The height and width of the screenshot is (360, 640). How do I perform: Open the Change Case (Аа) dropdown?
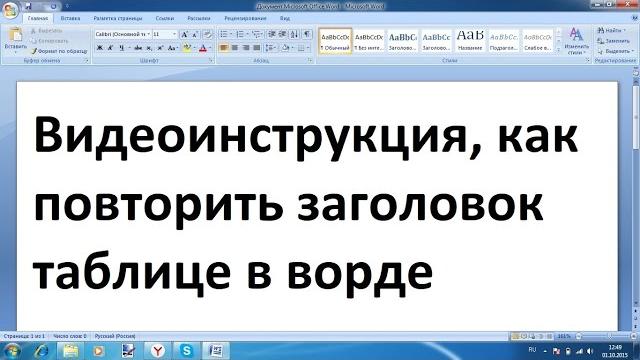point(172,48)
